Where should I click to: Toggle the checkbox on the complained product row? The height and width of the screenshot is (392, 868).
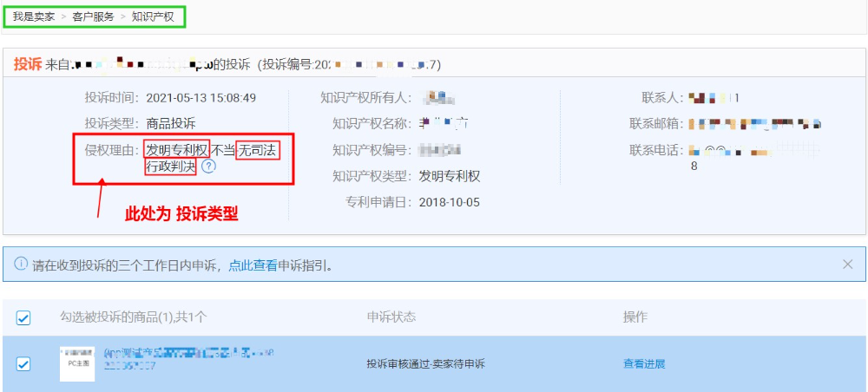point(23,364)
